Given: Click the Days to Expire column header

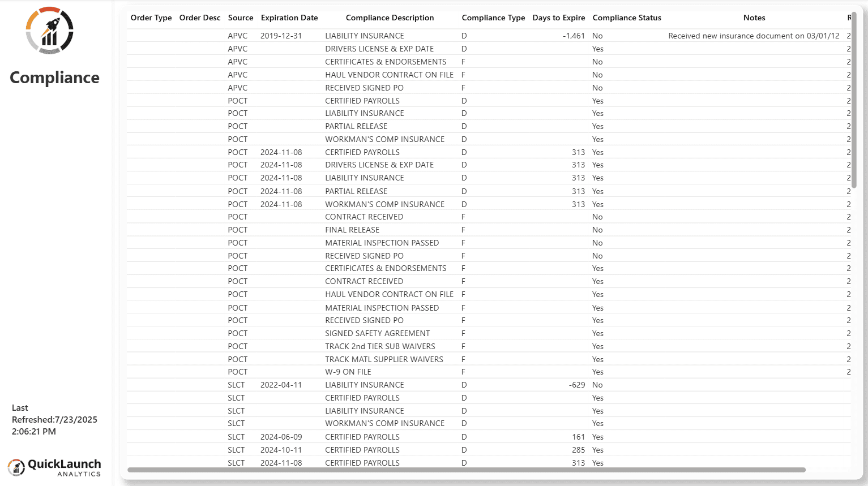Looking at the screenshot, I should point(559,18).
